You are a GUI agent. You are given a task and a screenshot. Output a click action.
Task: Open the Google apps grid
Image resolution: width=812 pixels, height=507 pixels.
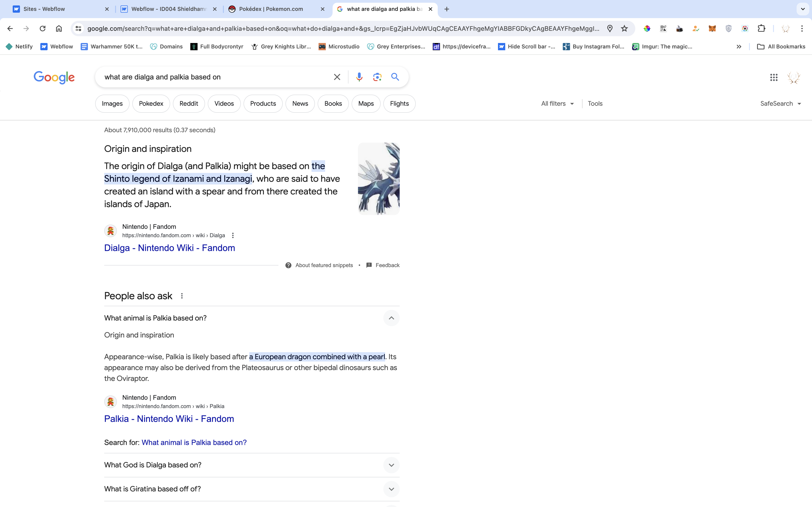[x=774, y=77]
